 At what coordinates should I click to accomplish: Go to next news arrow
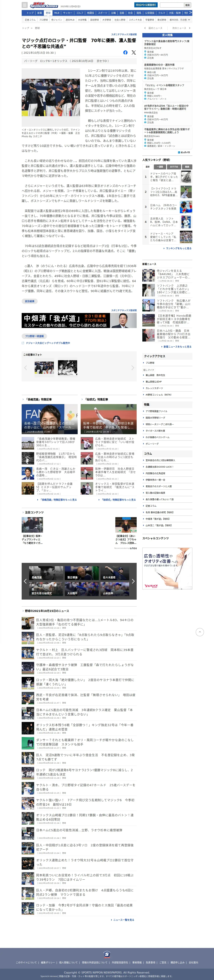[x=190, y=28]
